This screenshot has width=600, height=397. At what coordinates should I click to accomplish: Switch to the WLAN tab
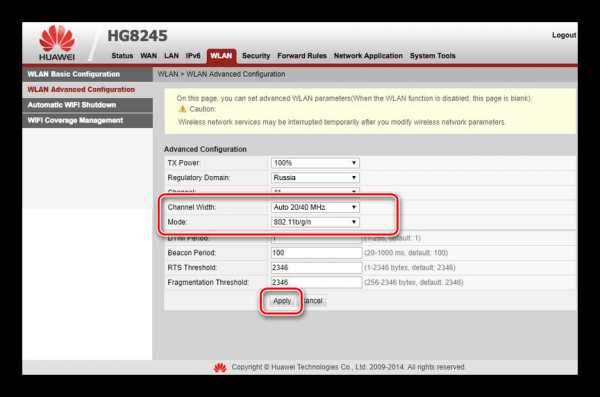click(x=221, y=56)
